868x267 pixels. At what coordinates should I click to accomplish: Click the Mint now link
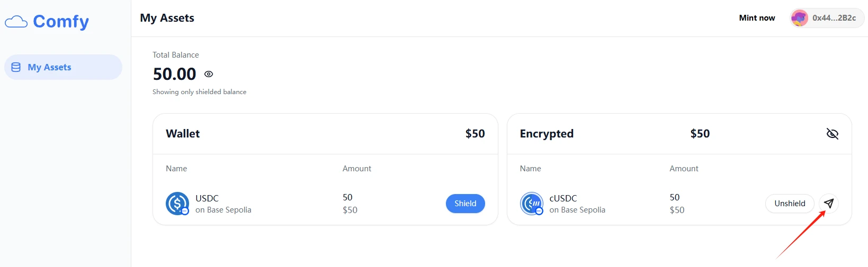pyautogui.click(x=757, y=18)
